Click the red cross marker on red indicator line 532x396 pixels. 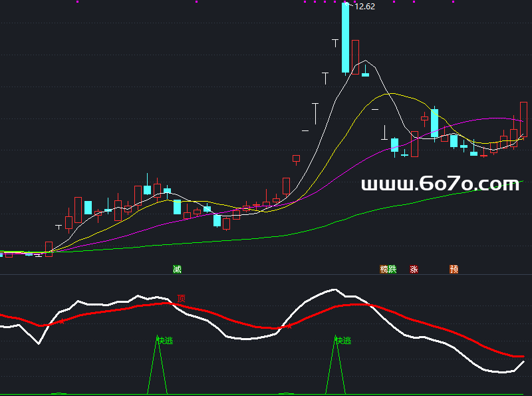click(x=288, y=326)
